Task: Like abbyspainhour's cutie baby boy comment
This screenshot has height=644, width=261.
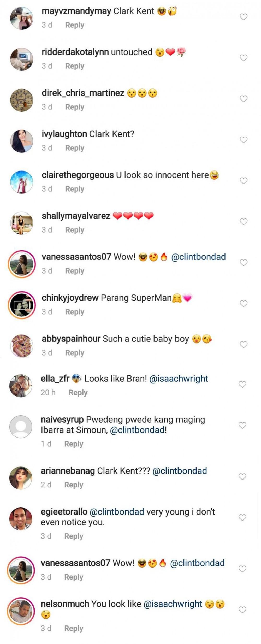Action: tap(244, 345)
